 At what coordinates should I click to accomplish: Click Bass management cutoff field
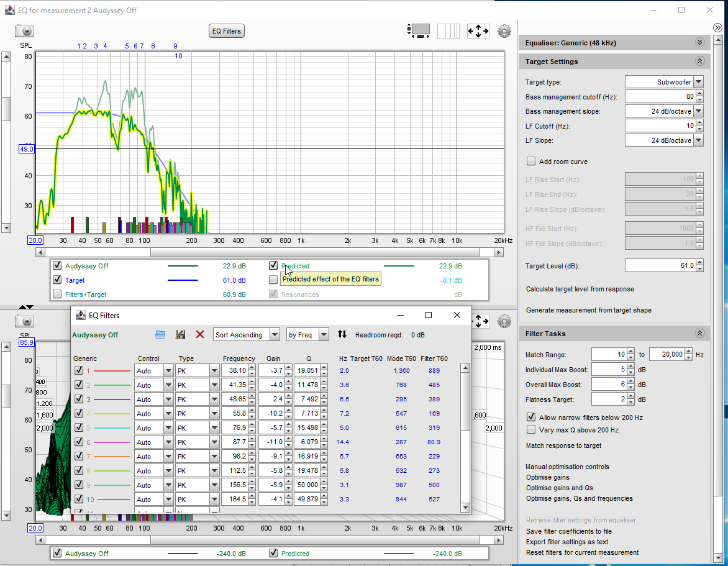click(660, 96)
